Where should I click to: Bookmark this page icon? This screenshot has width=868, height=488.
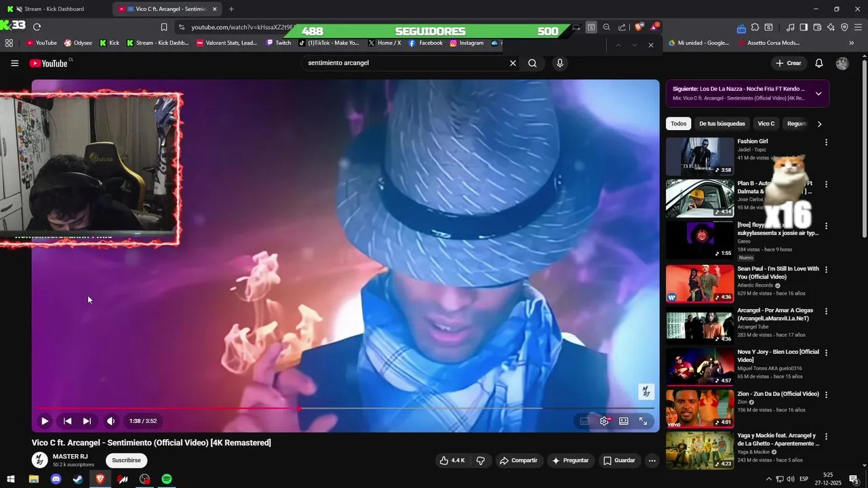164,27
